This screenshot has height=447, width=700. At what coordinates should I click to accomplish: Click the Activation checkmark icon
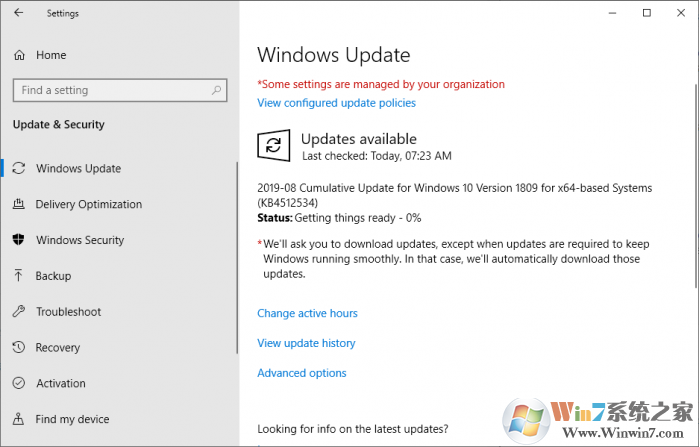click(19, 383)
